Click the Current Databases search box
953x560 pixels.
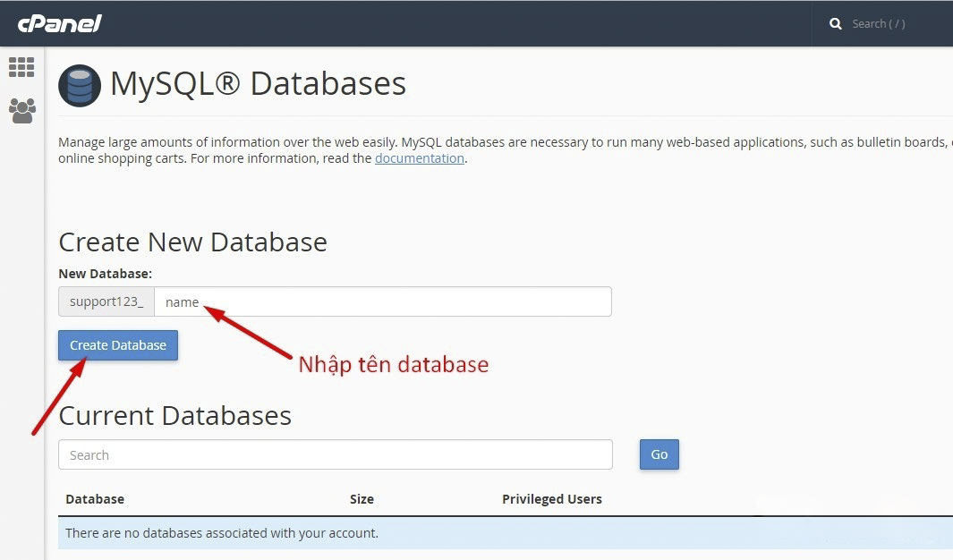pyautogui.click(x=336, y=454)
